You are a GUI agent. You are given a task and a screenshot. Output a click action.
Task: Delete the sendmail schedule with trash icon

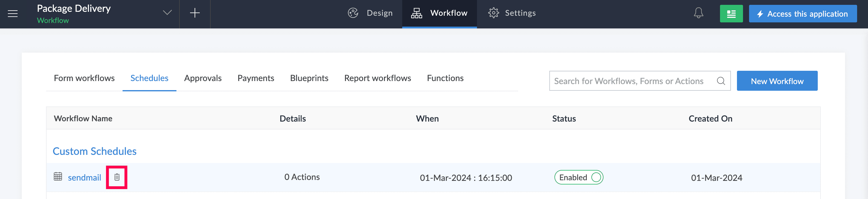tap(117, 177)
